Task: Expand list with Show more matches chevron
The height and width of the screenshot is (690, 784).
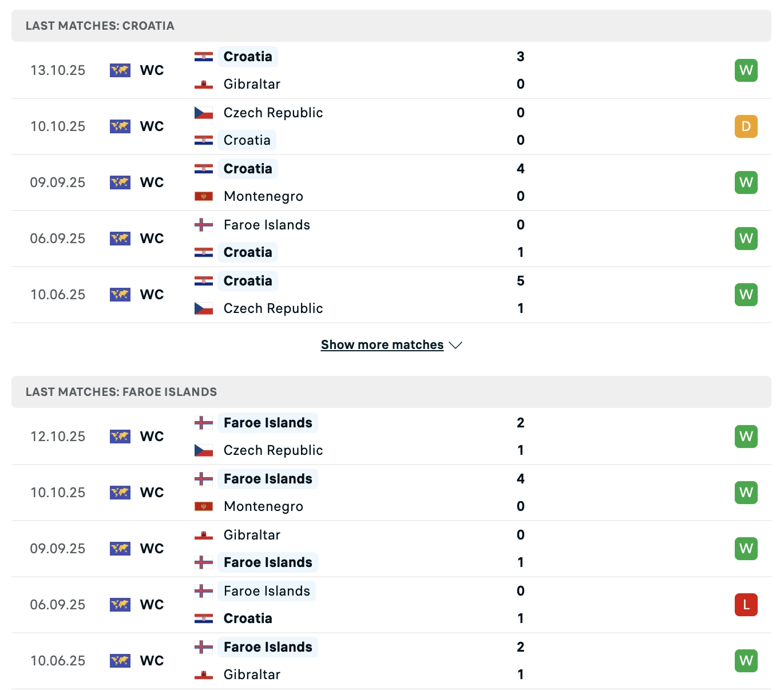Action: tap(456, 345)
